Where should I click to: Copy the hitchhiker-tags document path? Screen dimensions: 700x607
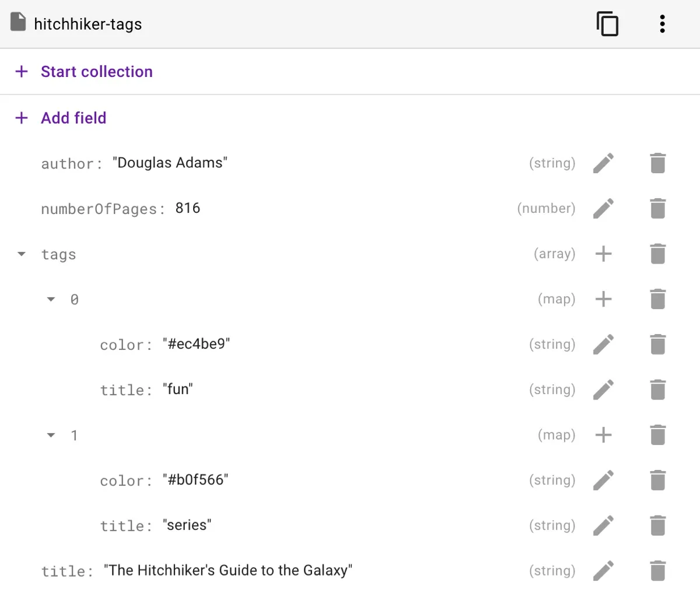point(607,24)
